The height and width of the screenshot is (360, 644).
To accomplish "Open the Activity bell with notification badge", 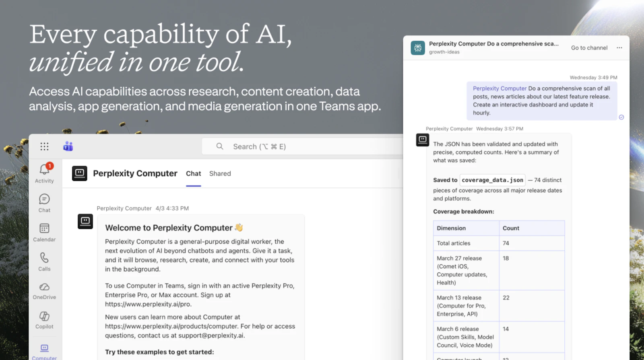I will point(44,173).
